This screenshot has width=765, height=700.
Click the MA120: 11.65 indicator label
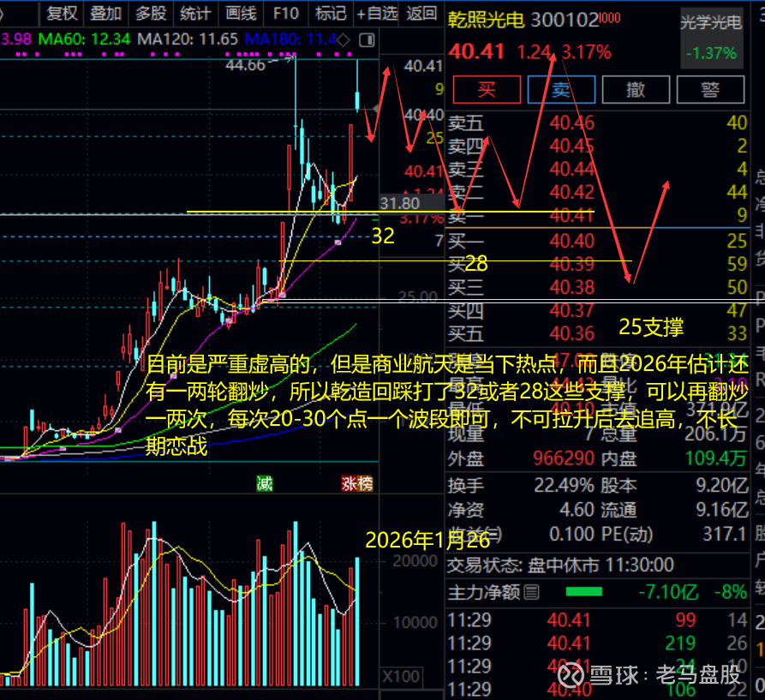point(188,39)
